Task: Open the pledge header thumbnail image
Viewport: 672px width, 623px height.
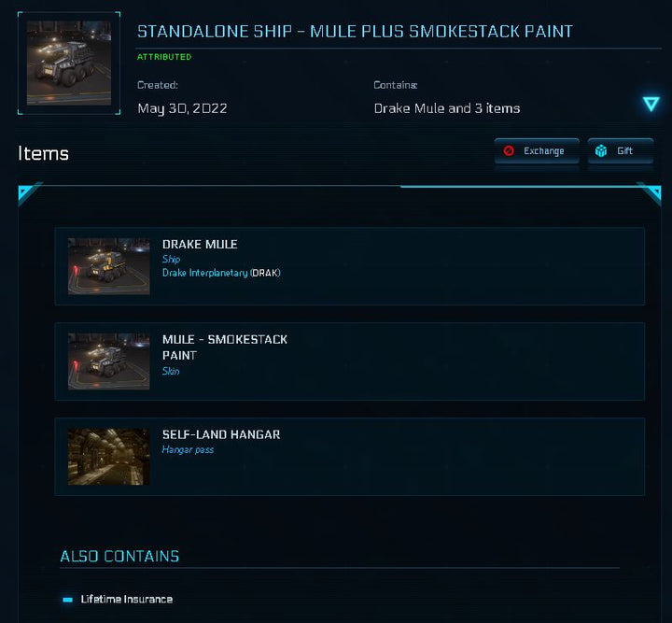Action: coord(68,63)
